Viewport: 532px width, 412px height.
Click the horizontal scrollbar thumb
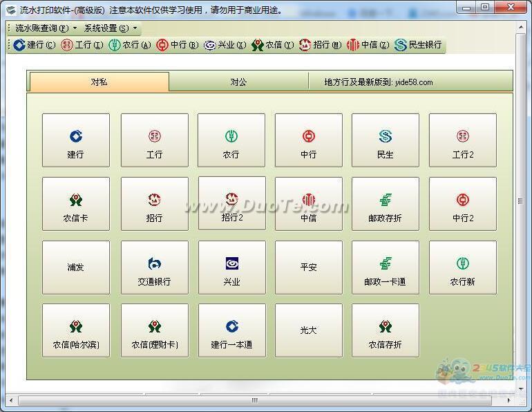[x=255, y=400]
